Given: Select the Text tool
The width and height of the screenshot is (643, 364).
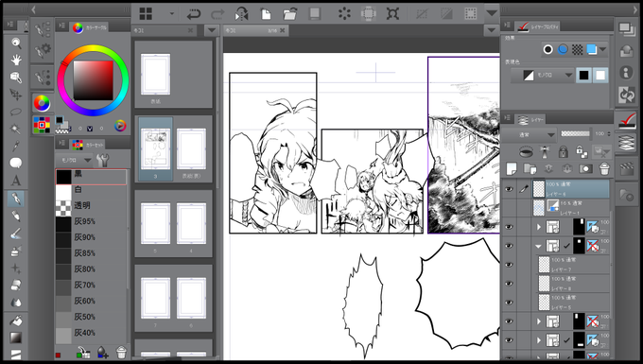Looking at the screenshot, I should tap(16, 181).
